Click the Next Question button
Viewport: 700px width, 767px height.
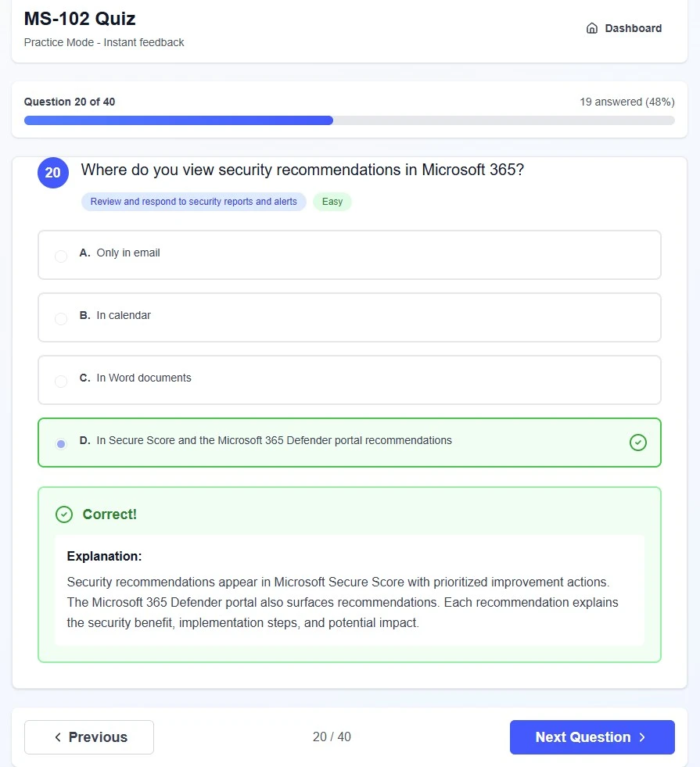click(x=592, y=737)
